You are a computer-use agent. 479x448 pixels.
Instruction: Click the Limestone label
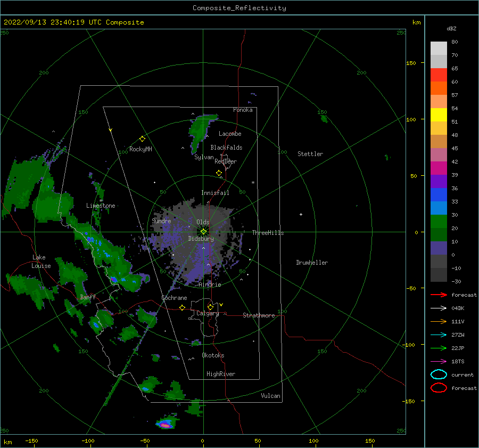pos(101,206)
